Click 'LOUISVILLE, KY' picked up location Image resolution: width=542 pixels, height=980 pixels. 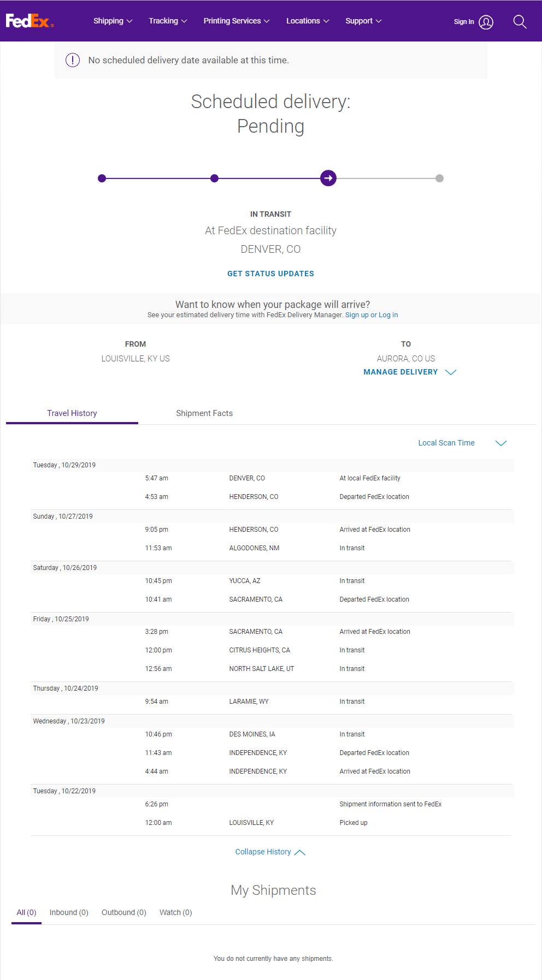point(251,823)
